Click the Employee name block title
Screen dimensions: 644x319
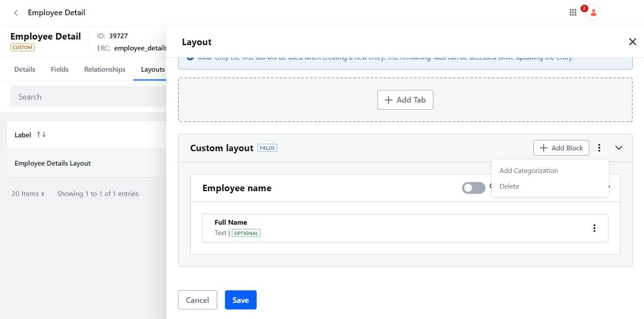pyautogui.click(x=237, y=188)
